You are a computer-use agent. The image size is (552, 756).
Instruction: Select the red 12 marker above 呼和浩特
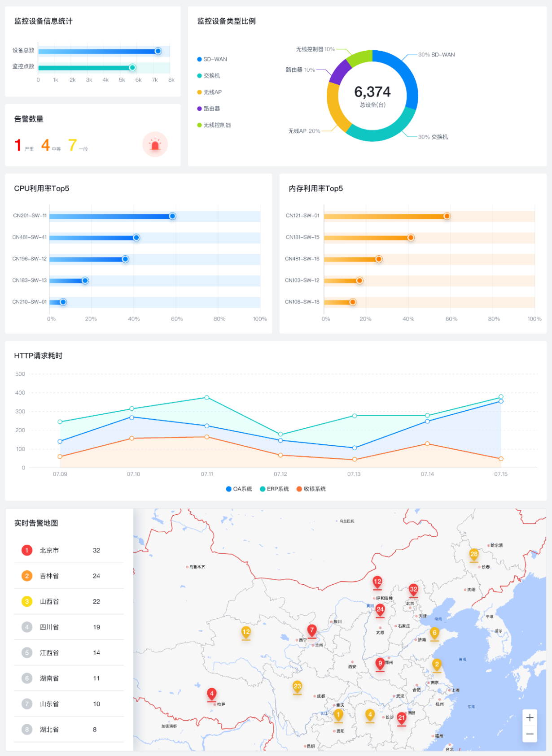(x=377, y=582)
